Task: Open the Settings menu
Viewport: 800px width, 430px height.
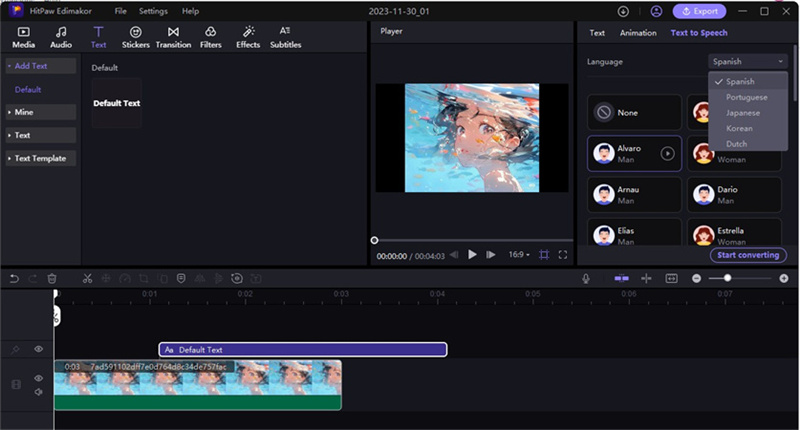Action: point(153,11)
